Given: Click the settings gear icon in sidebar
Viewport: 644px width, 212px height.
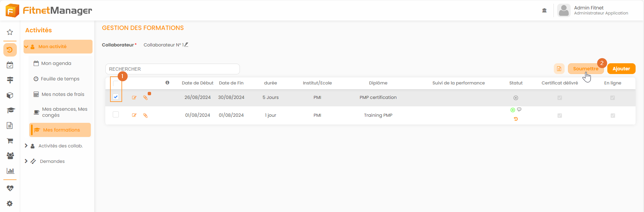Looking at the screenshot, I should (x=10, y=203).
